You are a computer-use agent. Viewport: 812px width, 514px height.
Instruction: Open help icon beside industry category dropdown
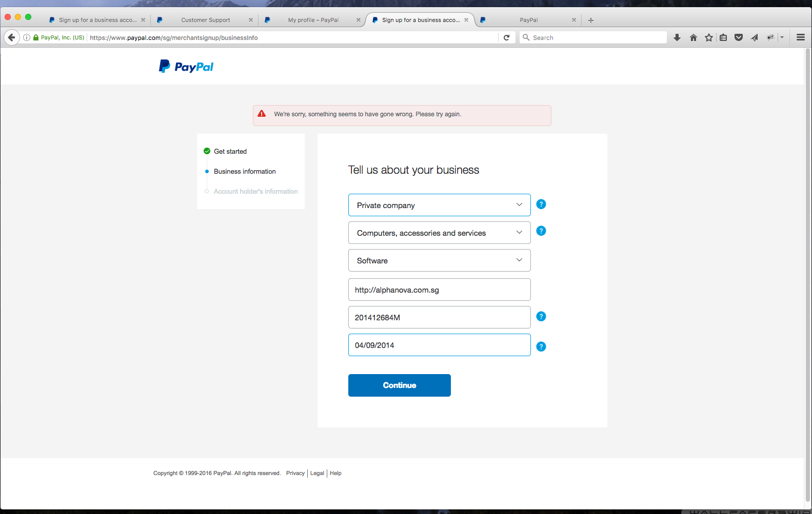541,231
